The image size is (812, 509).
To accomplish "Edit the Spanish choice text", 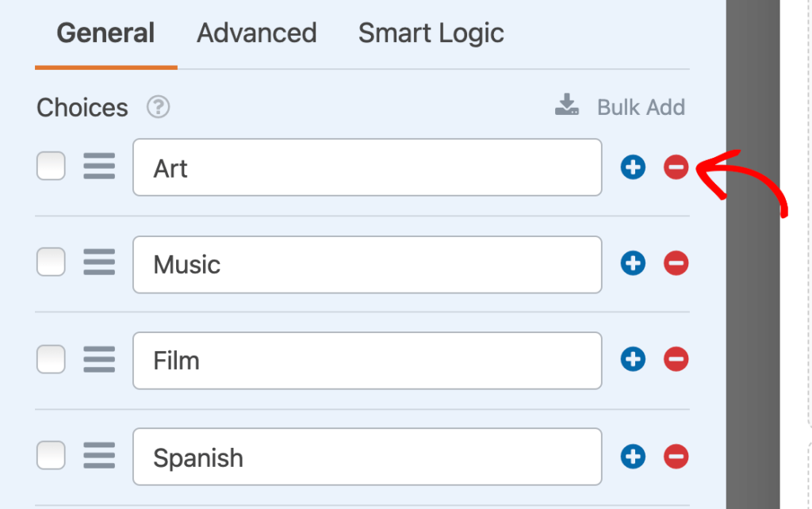I will [366, 456].
